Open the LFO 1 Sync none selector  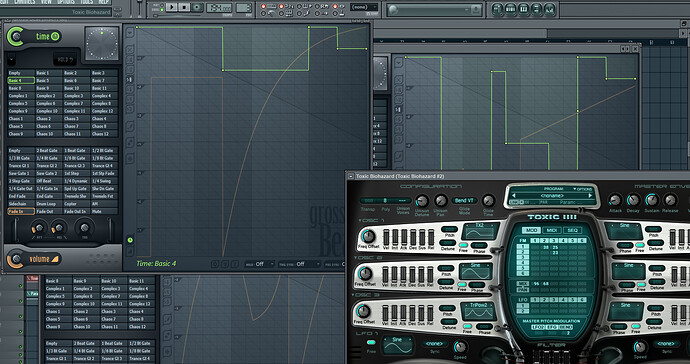(435, 344)
